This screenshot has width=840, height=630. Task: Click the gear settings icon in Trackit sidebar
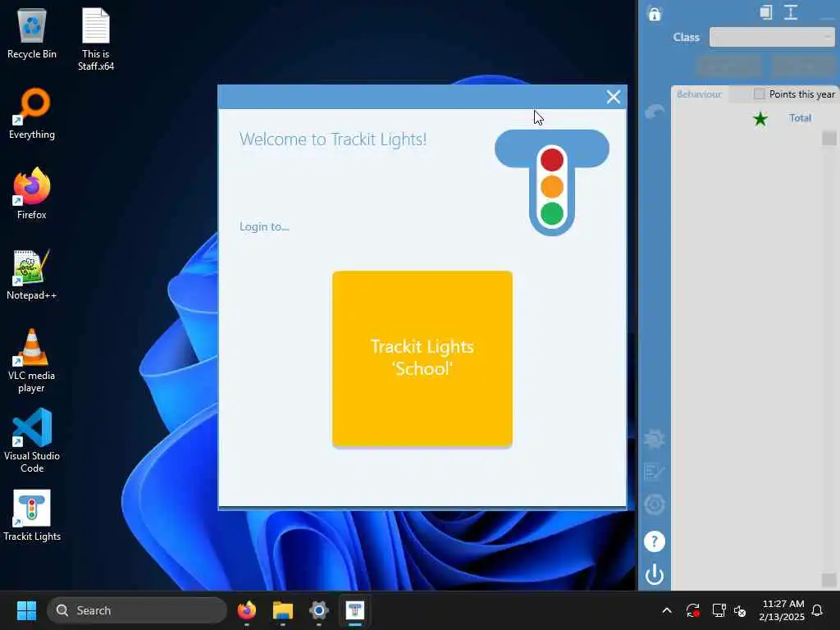tap(655, 440)
